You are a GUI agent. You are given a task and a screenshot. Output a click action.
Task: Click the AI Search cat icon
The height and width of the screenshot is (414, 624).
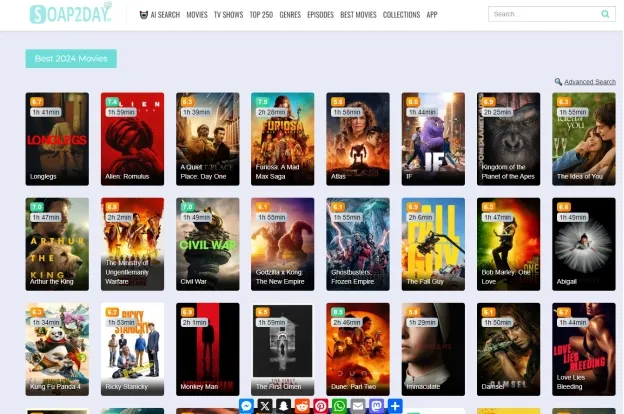144,15
